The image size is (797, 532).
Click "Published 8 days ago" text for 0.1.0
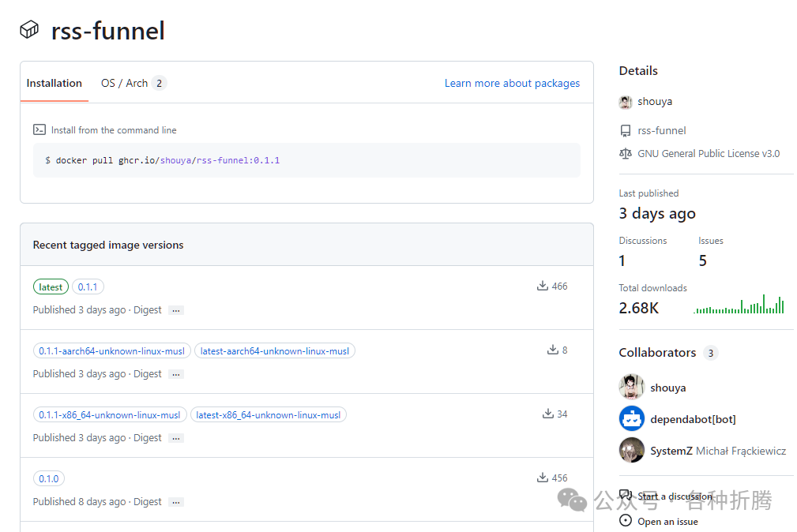click(x=79, y=502)
